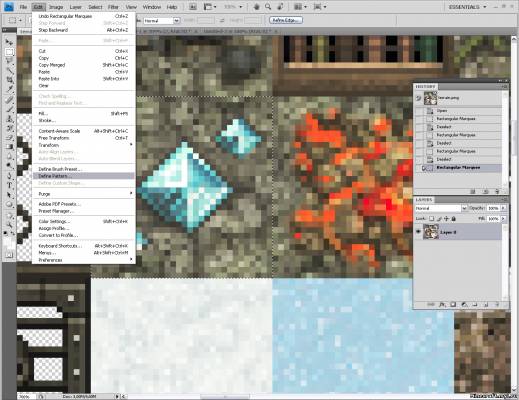Open marquee Style Normal dropdown
519x400 pixels.
click(x=162, y=21)
